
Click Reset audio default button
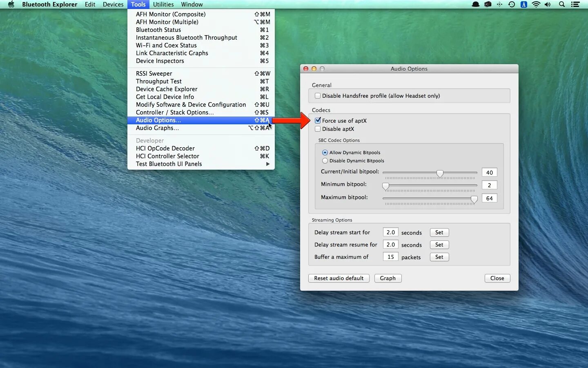point(339,278)
